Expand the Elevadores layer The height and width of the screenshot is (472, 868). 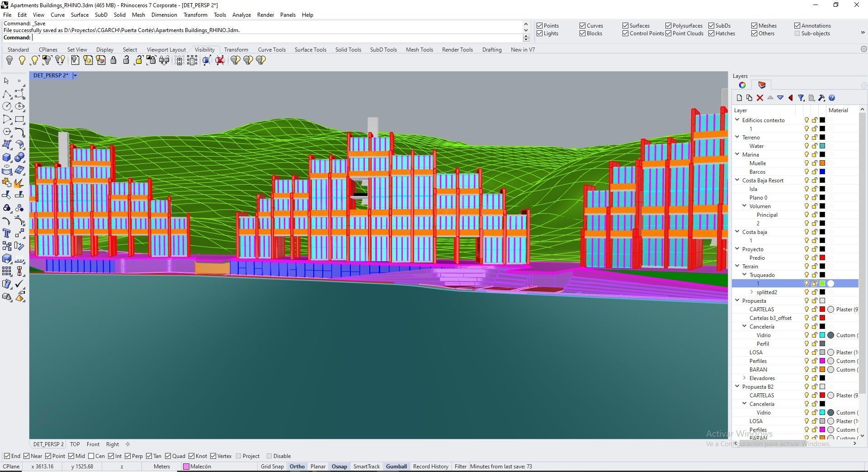(x=745, y=378)
